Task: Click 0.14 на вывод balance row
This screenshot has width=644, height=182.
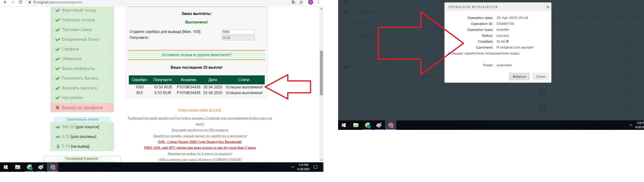Action: point(82,146)
